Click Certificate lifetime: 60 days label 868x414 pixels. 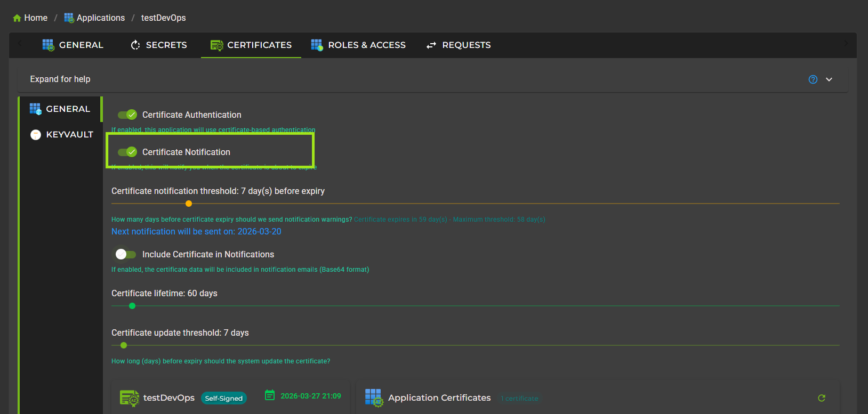[x=164, y=294]
